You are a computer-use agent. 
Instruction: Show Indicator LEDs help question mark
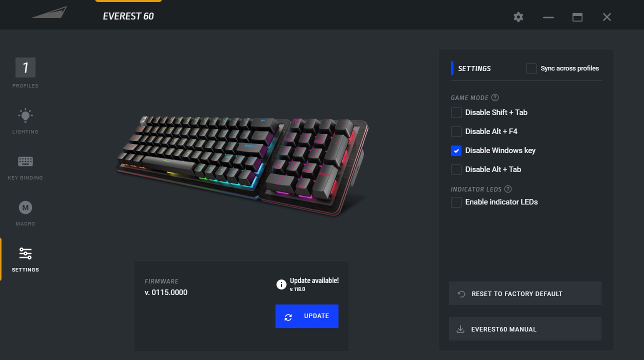508,189
